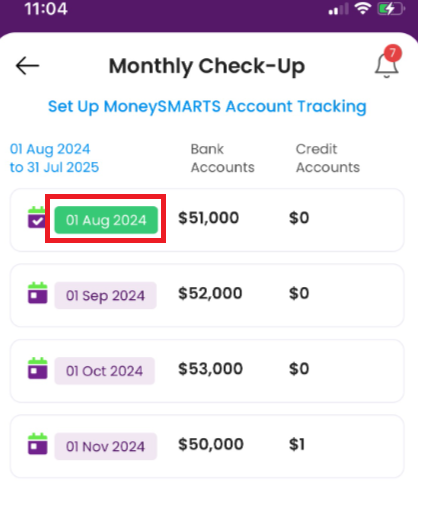Tap the $52,000 bank balance for September

210,294
